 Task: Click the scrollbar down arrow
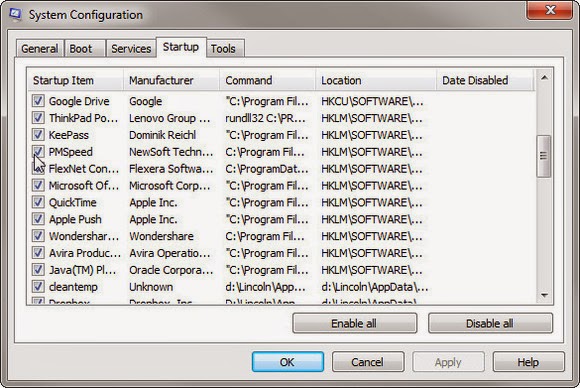point(544,295)
